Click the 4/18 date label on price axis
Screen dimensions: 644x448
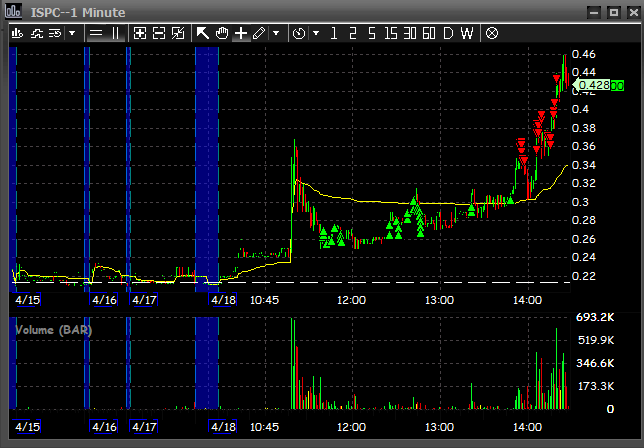click(223, 300)
